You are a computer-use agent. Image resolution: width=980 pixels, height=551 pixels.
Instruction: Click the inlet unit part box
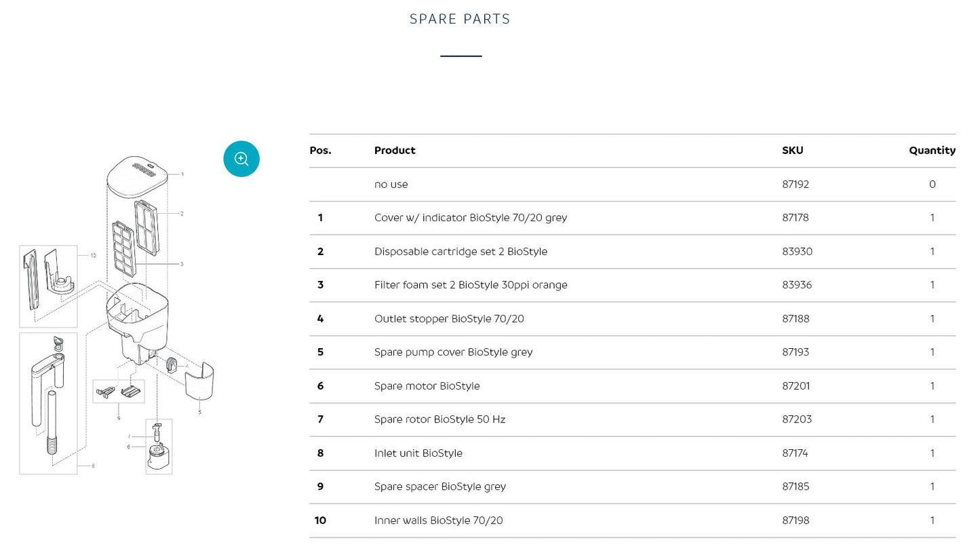coord(48,403)
